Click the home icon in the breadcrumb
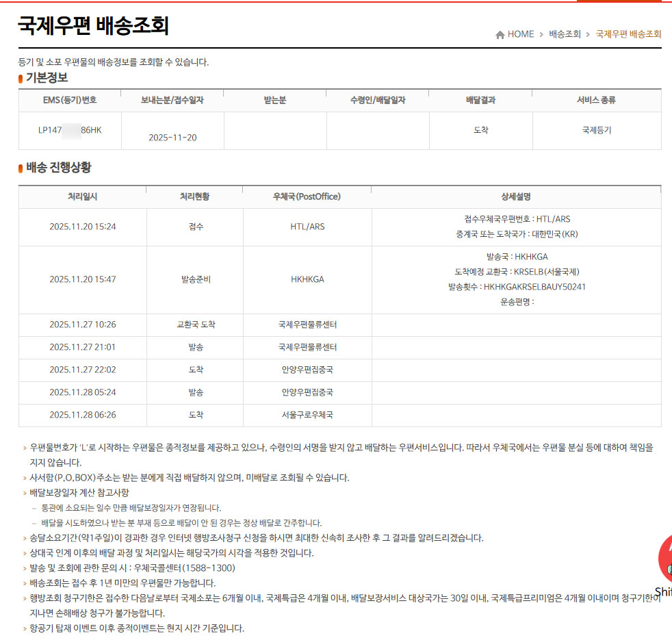 point(500,35)
